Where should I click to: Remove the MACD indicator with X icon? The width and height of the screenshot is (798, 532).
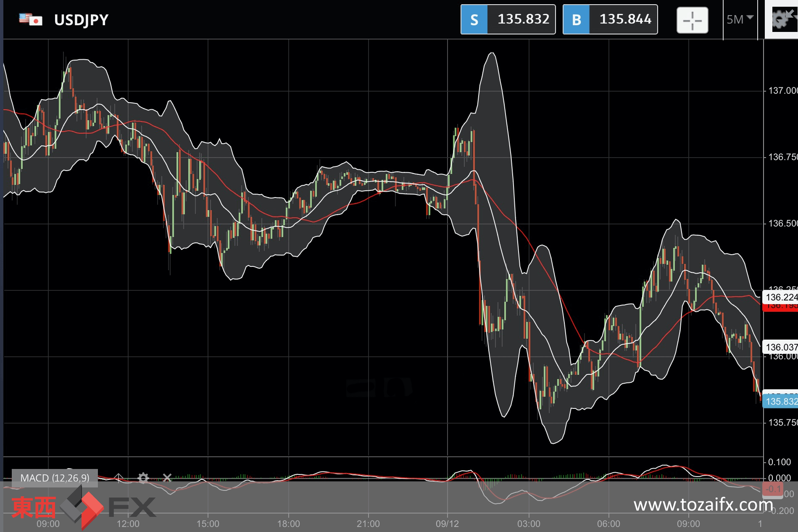[x=167, y=478]
